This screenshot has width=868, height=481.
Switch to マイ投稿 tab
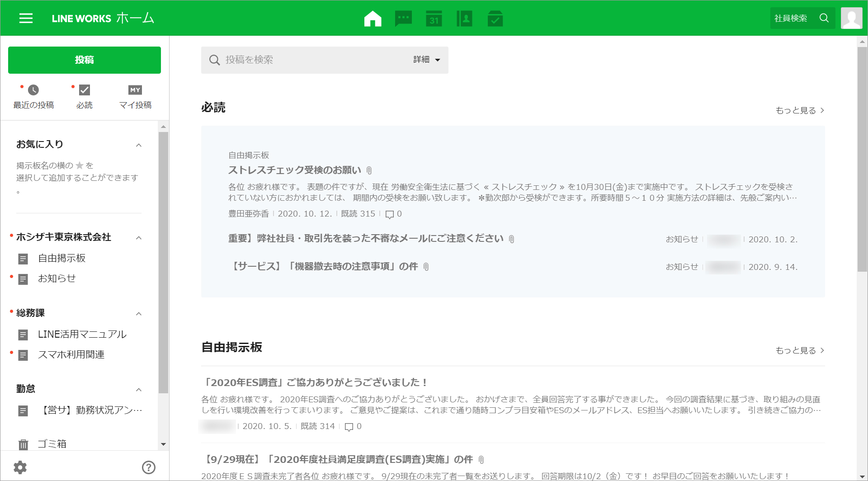(x=135, y=97)
